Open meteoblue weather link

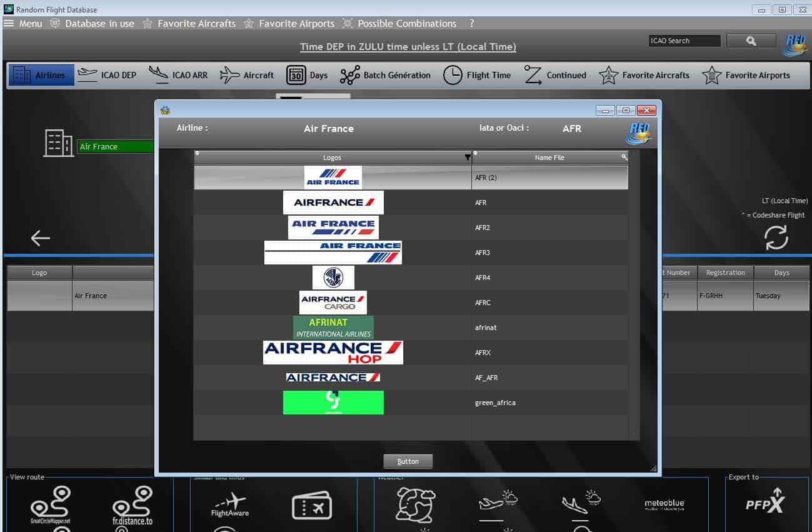pos(664,504)
